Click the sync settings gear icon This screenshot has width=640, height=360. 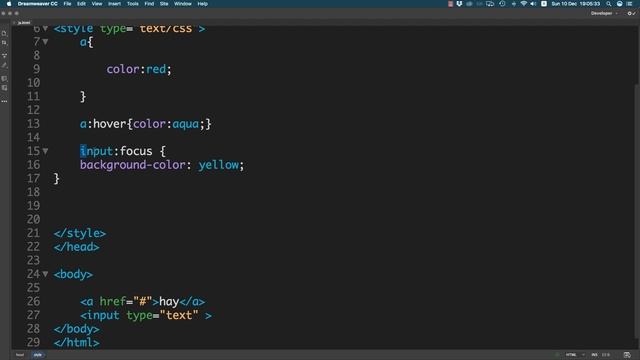click(631, 13)
